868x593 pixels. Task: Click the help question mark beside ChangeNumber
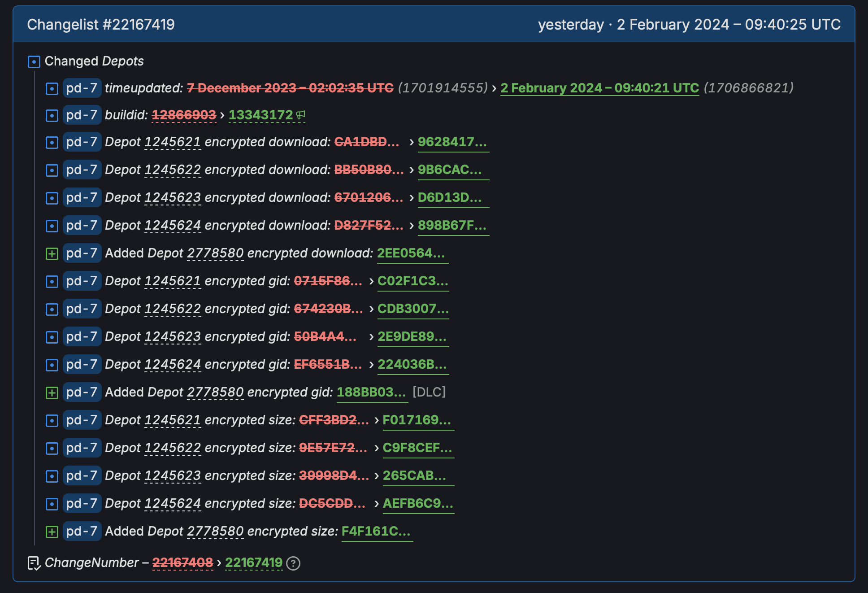[x=293, y=563]
